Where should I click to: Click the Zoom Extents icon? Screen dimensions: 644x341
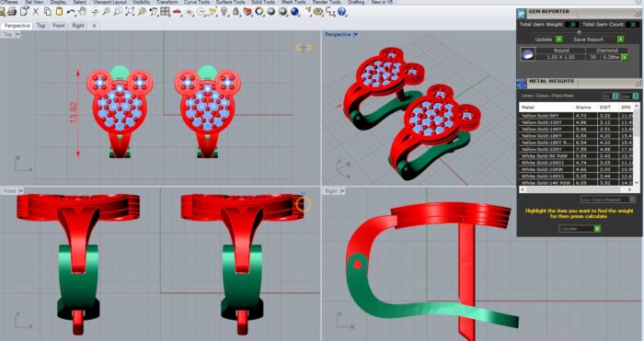pos(131,12)
